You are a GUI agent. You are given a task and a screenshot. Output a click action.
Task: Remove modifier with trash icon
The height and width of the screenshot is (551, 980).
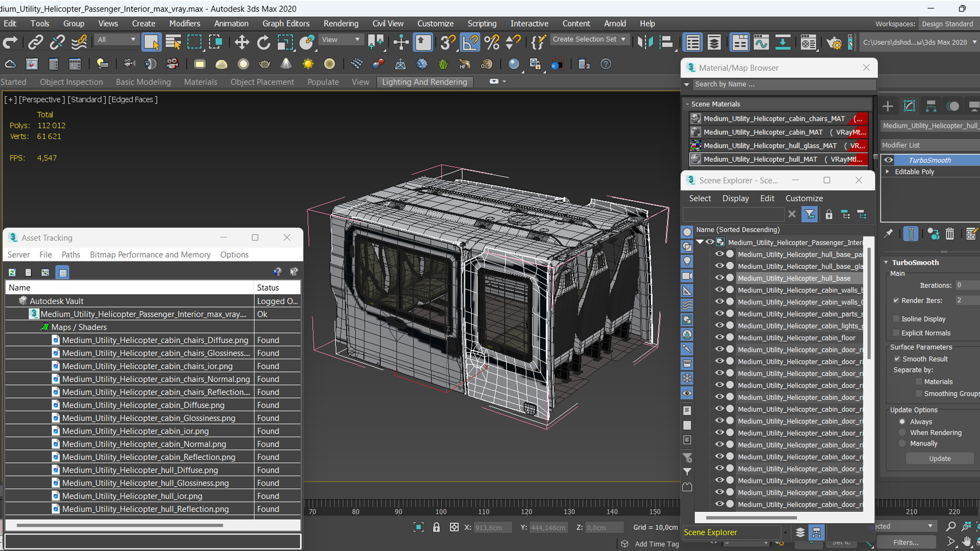(949, 234)
